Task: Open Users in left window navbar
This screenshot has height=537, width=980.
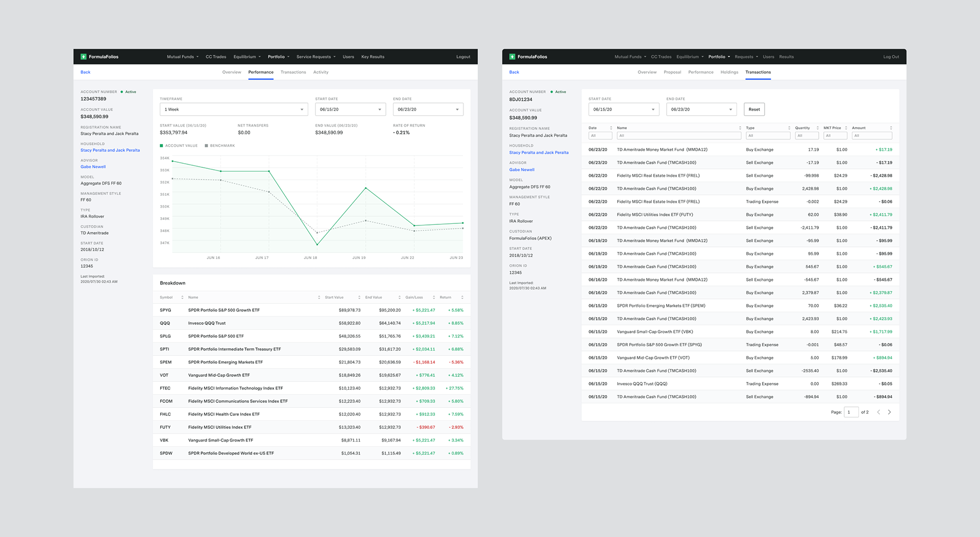Action: (348, 57)
